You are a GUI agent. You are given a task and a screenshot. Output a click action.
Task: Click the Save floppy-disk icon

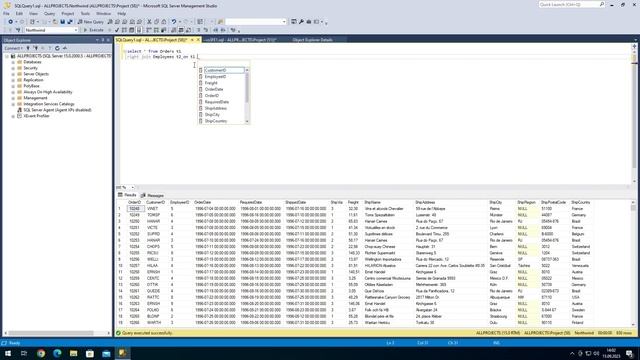click(x=62, y=22)
